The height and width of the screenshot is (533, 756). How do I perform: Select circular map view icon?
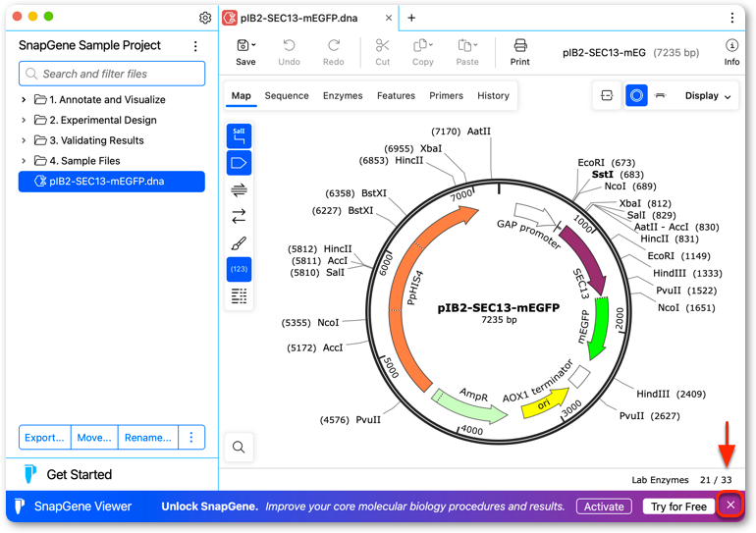click(636, 95)
